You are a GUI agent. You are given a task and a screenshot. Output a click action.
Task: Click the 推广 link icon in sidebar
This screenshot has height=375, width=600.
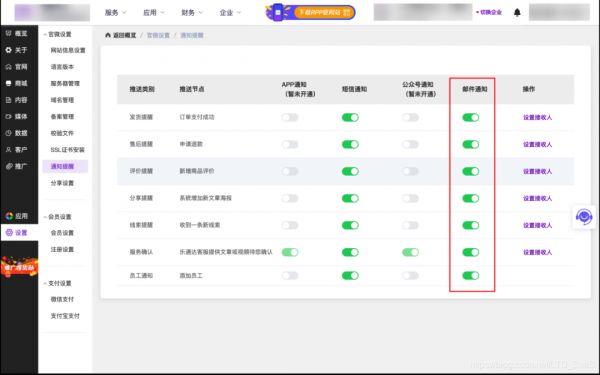tap(8, 166)
